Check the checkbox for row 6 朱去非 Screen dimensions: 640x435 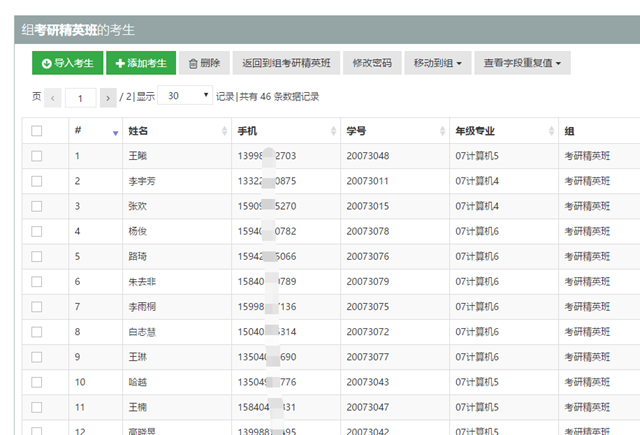point(37,282)
